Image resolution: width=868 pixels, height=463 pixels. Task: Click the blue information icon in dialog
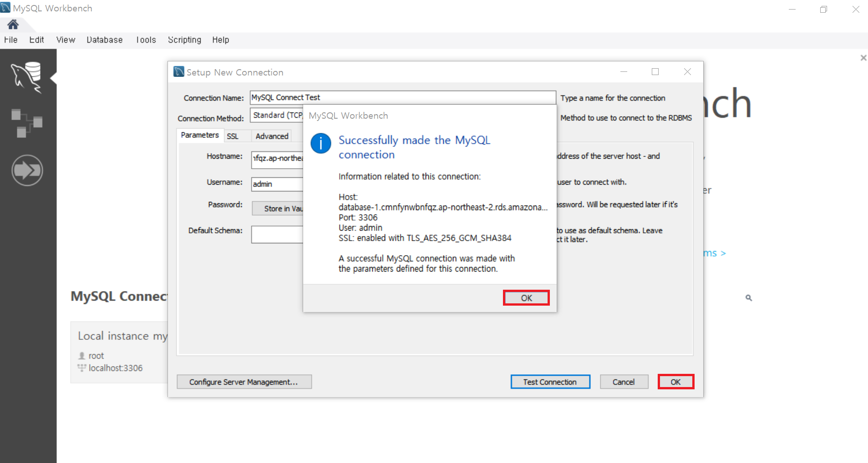pos(321,144)
